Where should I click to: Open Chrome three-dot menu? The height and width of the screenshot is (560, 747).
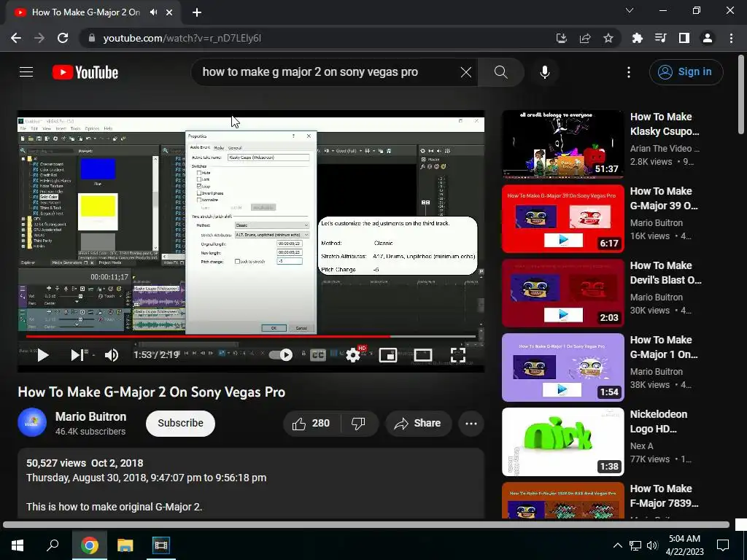pos(731,38)
